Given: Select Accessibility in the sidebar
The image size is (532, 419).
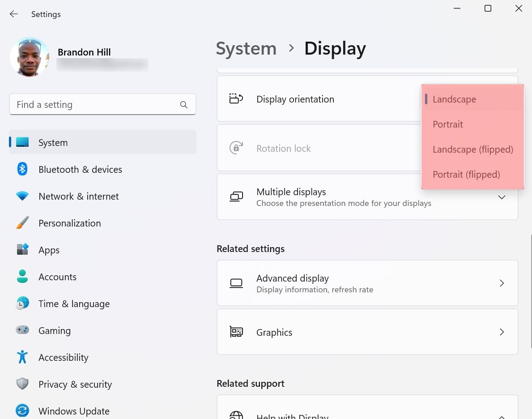Looking at the screenshot, I should (63, 357).
